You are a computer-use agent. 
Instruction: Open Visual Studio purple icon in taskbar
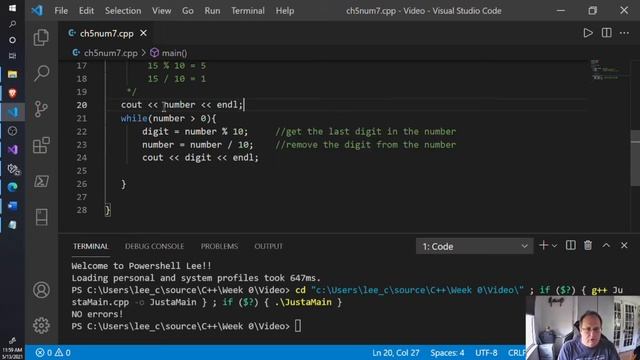12,149
